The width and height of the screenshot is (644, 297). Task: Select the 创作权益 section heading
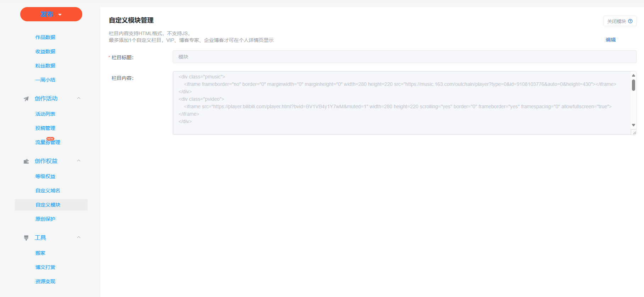tap(46, 161)
